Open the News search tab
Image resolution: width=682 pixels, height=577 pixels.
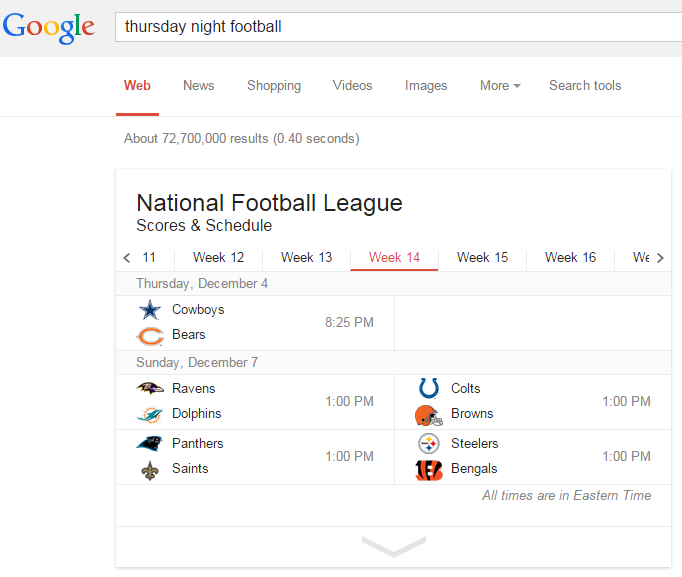tap(198, 86)
